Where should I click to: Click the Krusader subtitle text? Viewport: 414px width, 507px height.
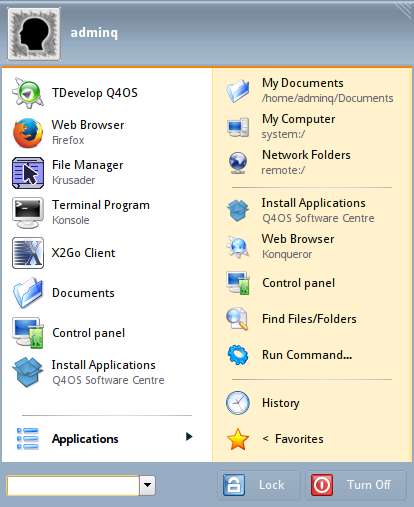(x=73, y=180)
